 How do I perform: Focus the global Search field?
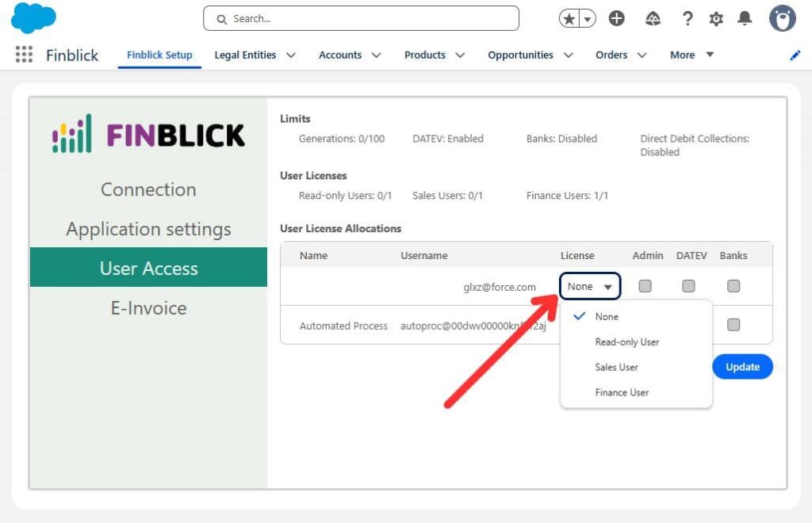point(361,19)
